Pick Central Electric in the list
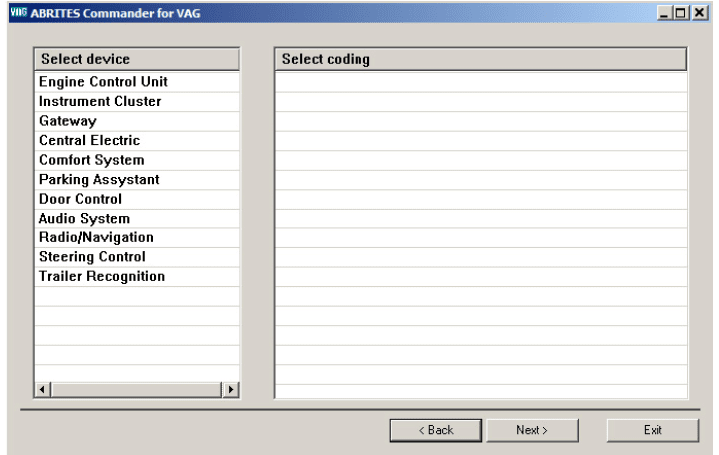Screen dimensions: 719x455 click(89, 141)
